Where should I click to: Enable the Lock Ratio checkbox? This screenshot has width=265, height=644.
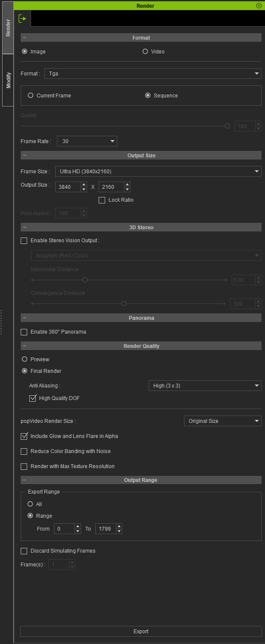(x=102, y=200)
